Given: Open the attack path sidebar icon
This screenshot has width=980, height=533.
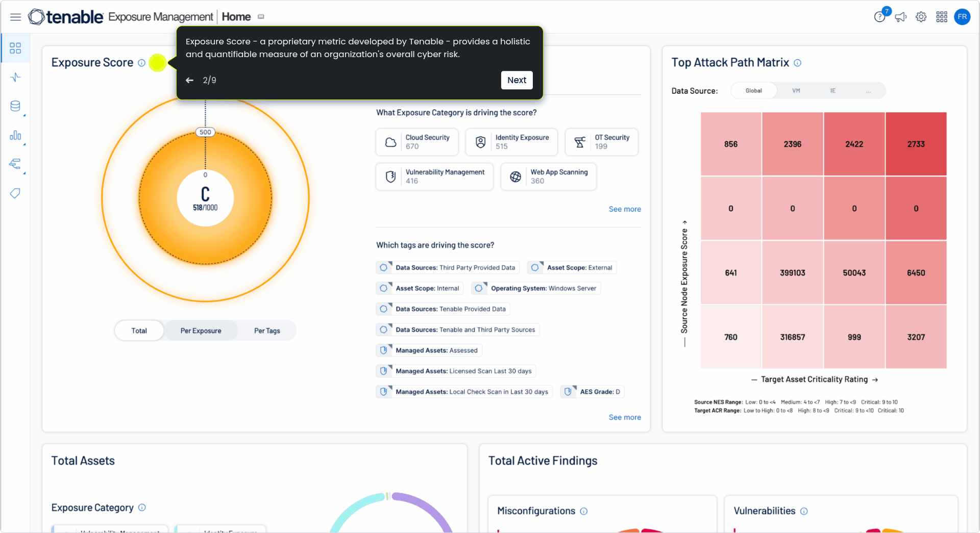Looking at the screenshot, I should point(15,164).
